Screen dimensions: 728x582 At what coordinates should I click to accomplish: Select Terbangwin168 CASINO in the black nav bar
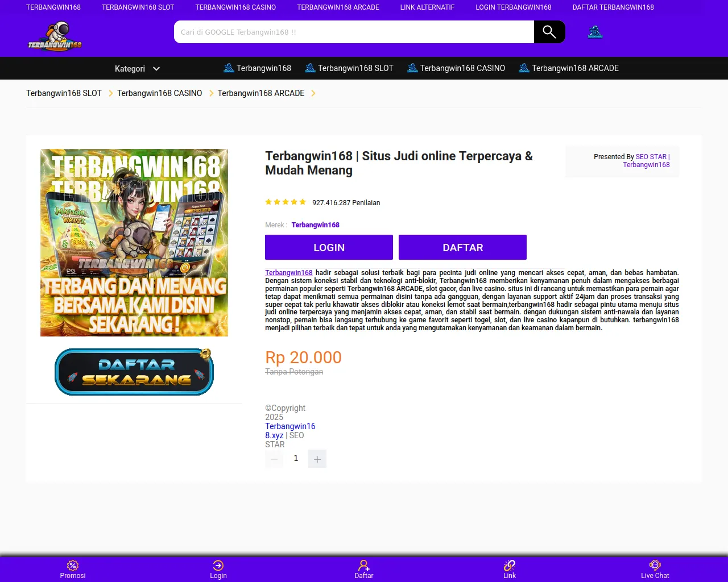tap(456, 68)
